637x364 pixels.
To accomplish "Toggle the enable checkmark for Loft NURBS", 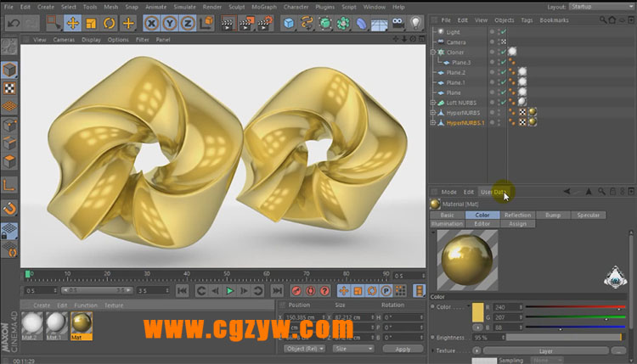I will (x=504, y=103).
